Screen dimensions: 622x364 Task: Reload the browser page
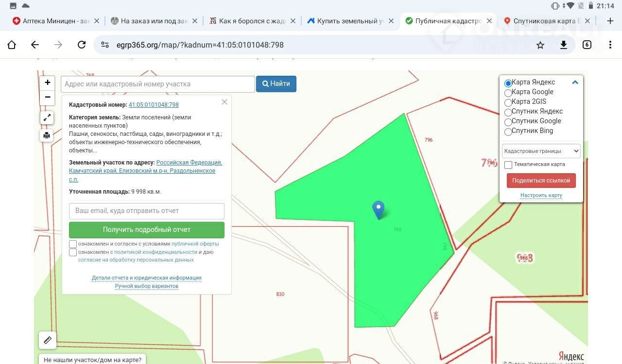tap(82, 45)
